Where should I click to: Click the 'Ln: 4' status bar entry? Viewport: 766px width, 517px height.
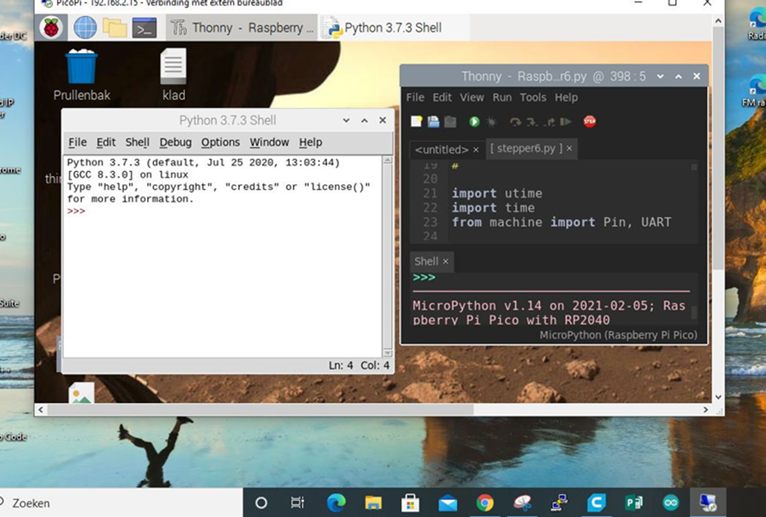pos(340,366)
